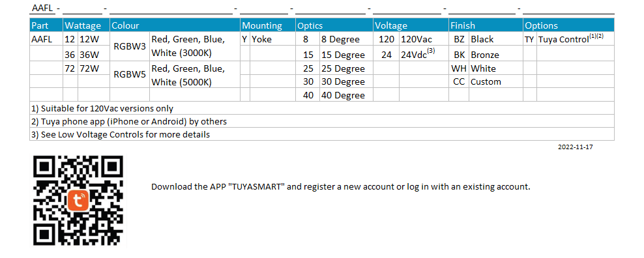
Task: Click the BK finish code
Action: pos(459,55)
